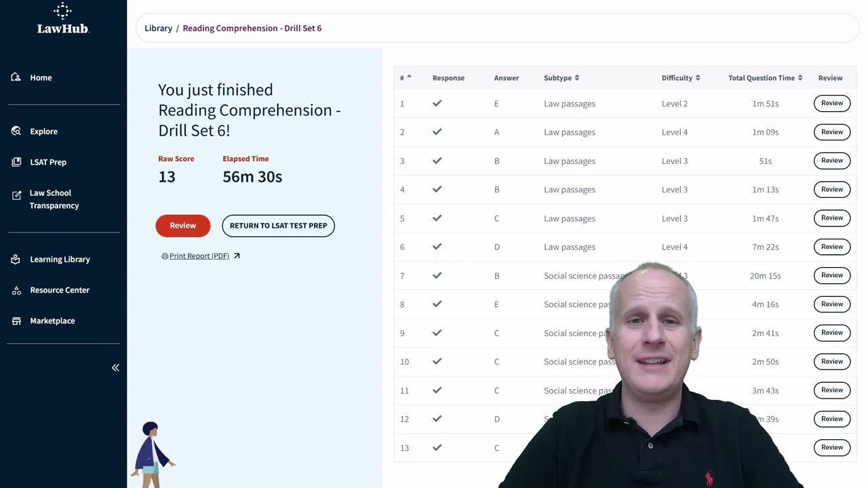Open the Learning Library icon

click(16, 259)
